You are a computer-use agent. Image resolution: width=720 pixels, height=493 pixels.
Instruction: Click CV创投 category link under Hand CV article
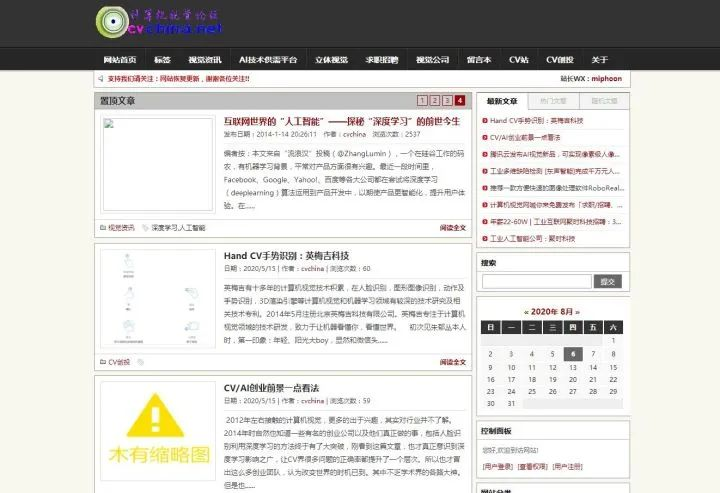119,362
